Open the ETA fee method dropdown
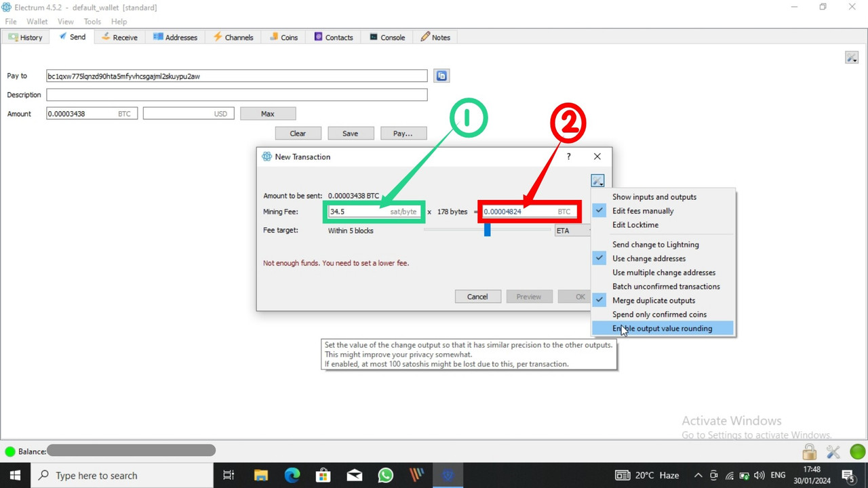This screenshot has height=488, width=868. 574,230
